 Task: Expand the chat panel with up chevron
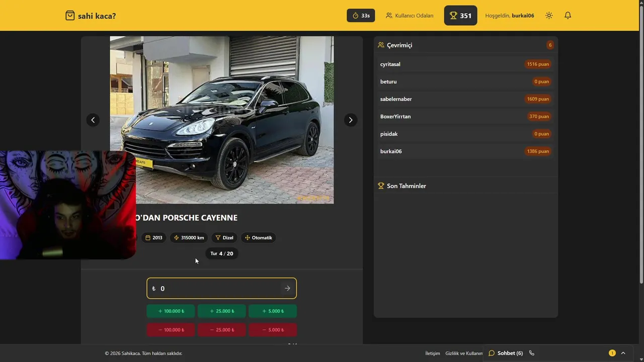623,353
